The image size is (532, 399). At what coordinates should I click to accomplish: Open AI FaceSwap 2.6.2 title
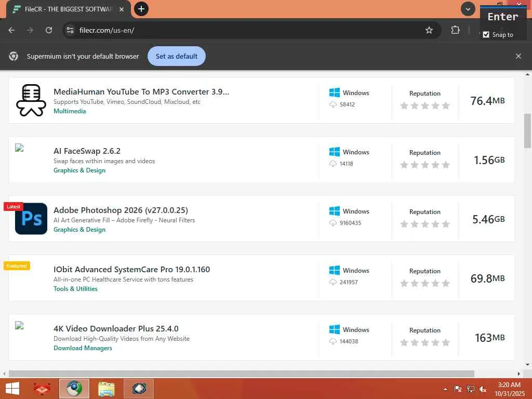click(87, 151)
